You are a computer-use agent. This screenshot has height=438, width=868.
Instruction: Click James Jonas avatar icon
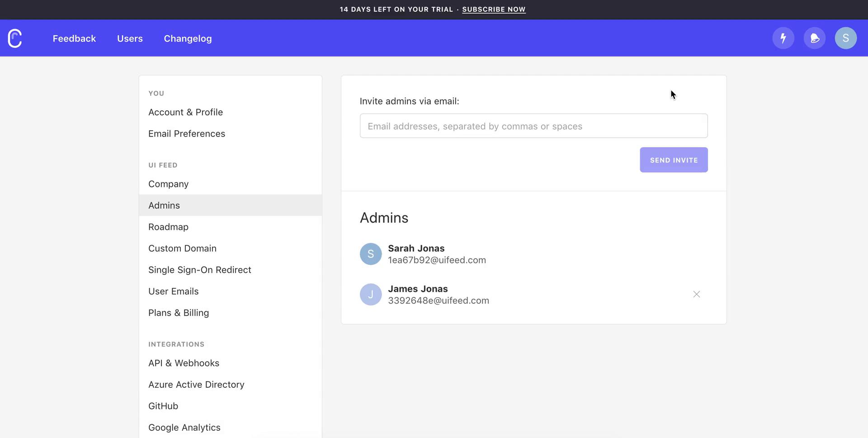coord(370,295)
